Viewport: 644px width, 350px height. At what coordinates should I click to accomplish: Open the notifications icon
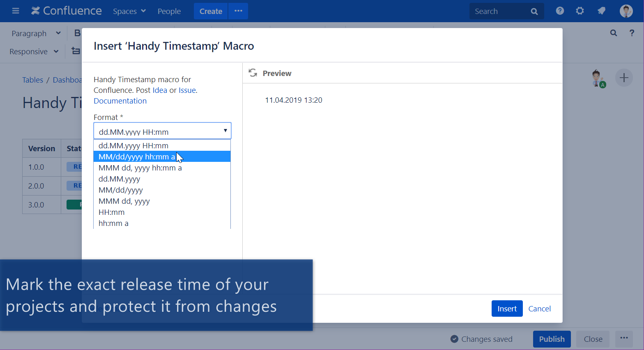coord(601,11)
